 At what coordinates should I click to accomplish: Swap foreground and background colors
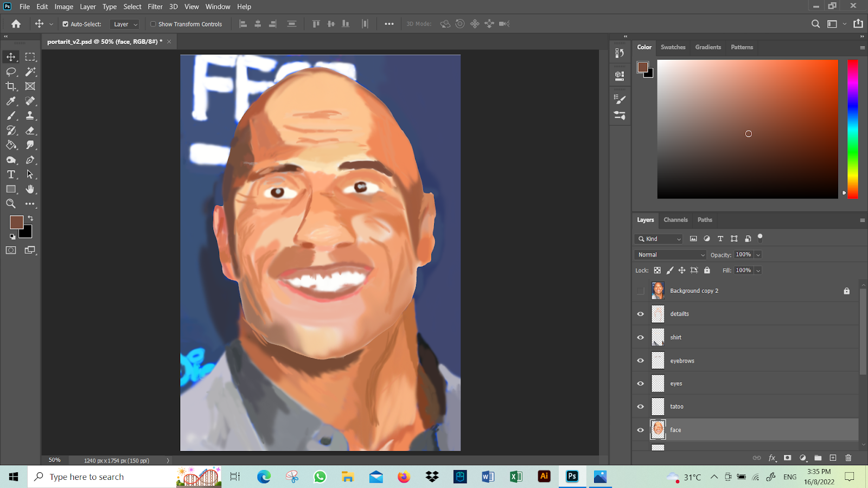click(x=30, y=218)
